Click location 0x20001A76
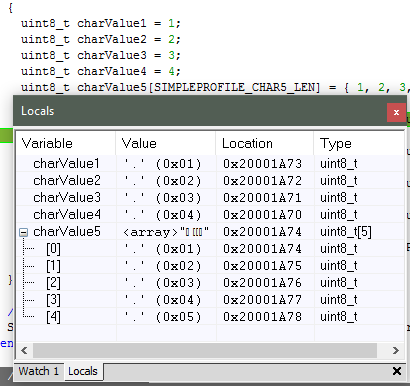The image size is (410, 386). click(x=262, y=283)
